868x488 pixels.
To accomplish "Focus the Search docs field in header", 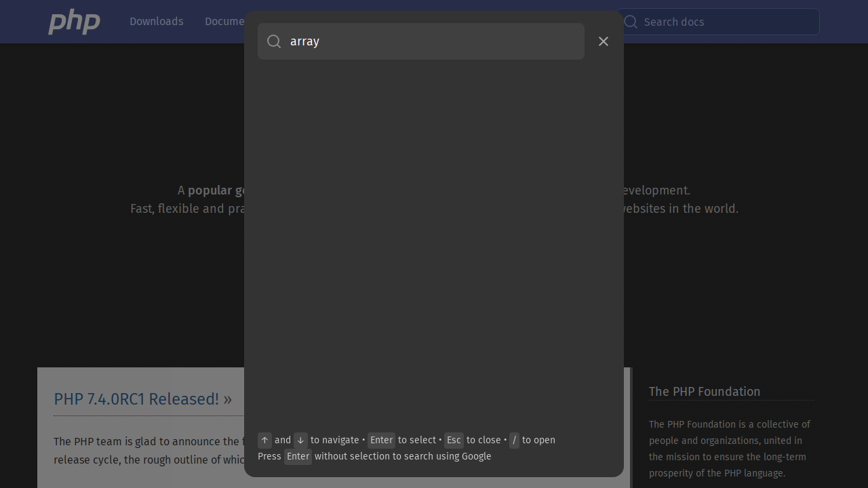I will tap(726, 22).
